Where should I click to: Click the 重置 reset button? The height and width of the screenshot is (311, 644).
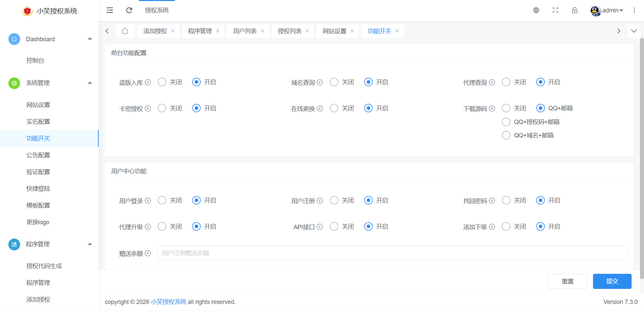(x=567, y=281)
